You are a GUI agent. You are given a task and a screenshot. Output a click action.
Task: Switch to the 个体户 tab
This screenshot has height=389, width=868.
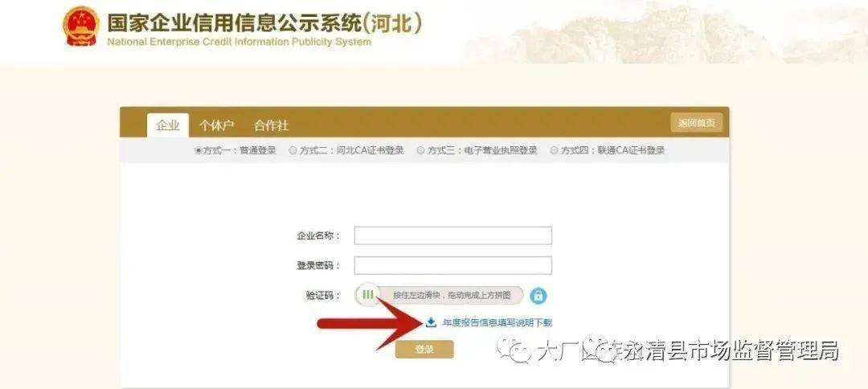click(217, 125)
